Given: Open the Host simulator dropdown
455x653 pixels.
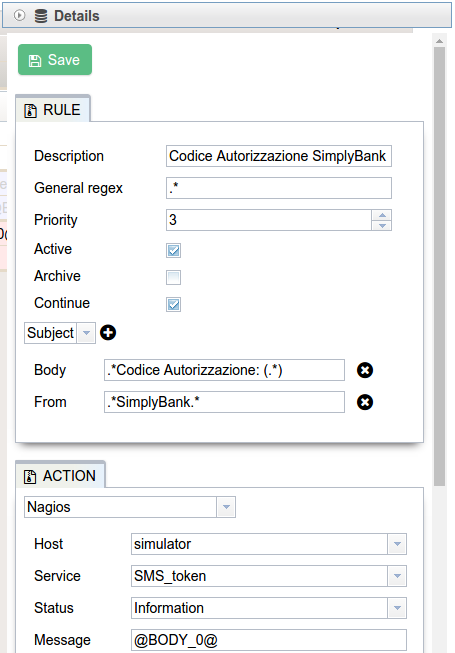Looking at the screenshot, I should (x=397, y=544).
